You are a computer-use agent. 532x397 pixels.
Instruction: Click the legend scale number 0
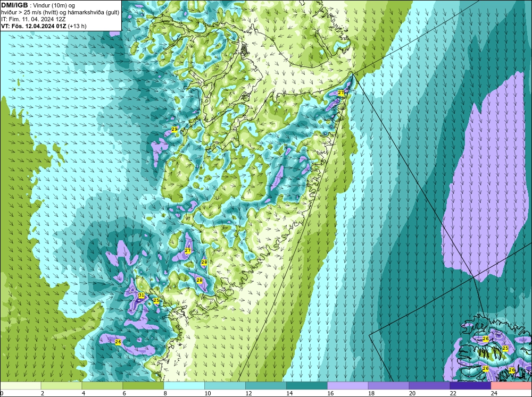[x=2, y=393]
